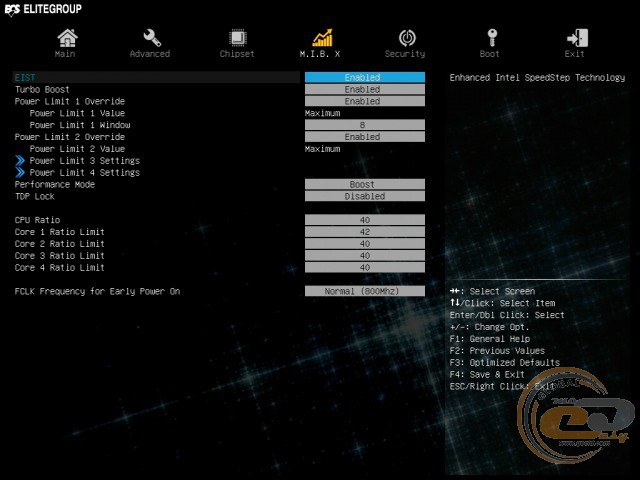The height and width of the screenshot is (480, 640).
Task: Click the Enhanced Intel SpeedStep Technology help text
Action: (537, 78)
